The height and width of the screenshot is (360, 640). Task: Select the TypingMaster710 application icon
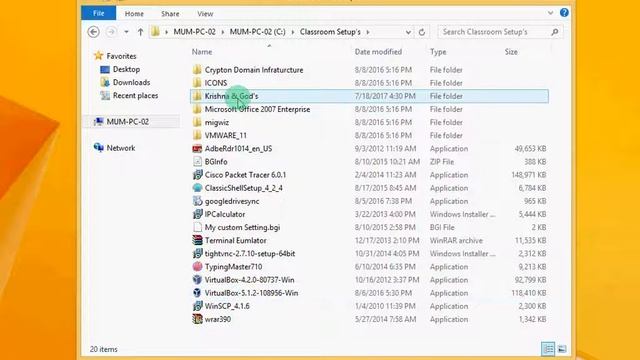pyautogui.click(x=197, y=267)
